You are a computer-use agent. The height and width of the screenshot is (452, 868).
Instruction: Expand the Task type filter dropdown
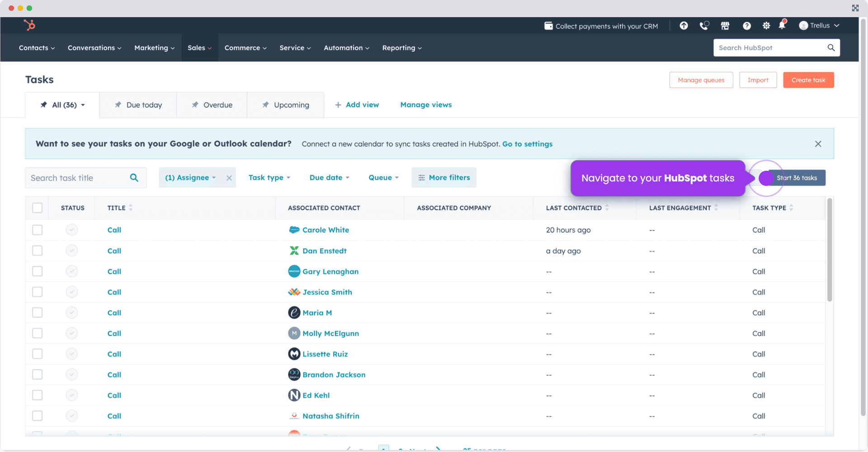pyautogui.click(x=269, y=178)
